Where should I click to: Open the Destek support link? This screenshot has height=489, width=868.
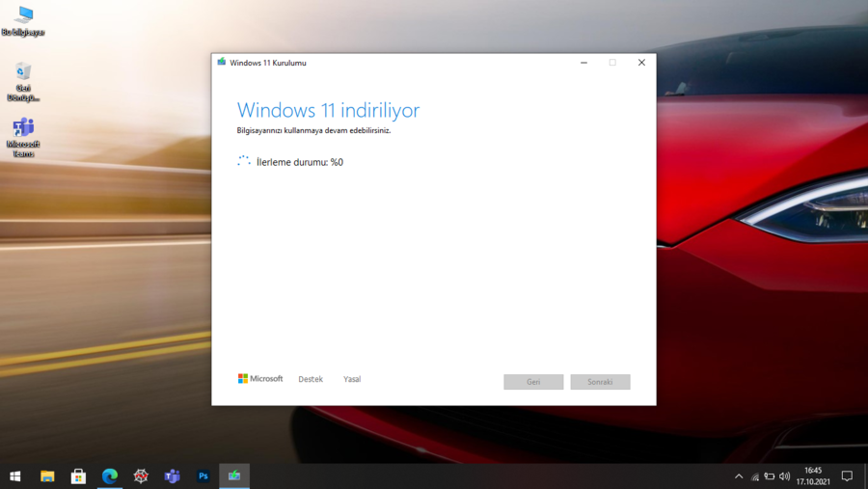(x=311, y=379)
